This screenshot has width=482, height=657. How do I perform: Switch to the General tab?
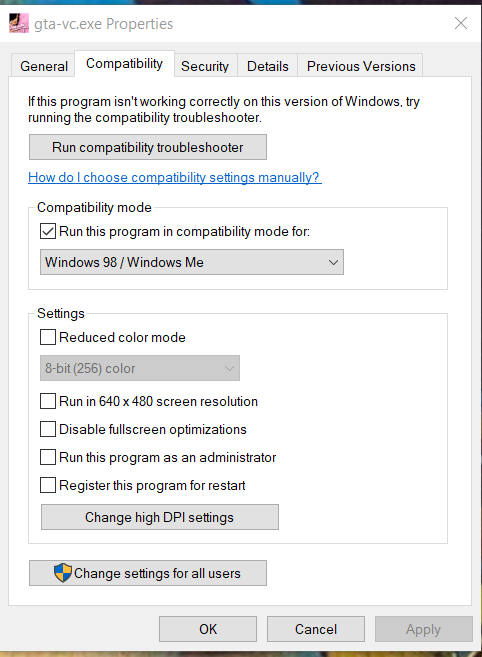click(x=44, y=66)
